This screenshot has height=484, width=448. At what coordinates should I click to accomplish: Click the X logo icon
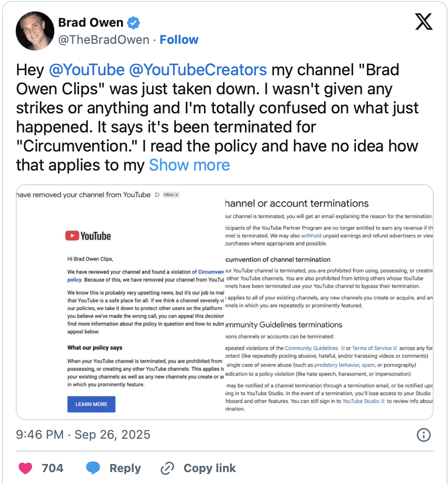[x=424, y=21]
